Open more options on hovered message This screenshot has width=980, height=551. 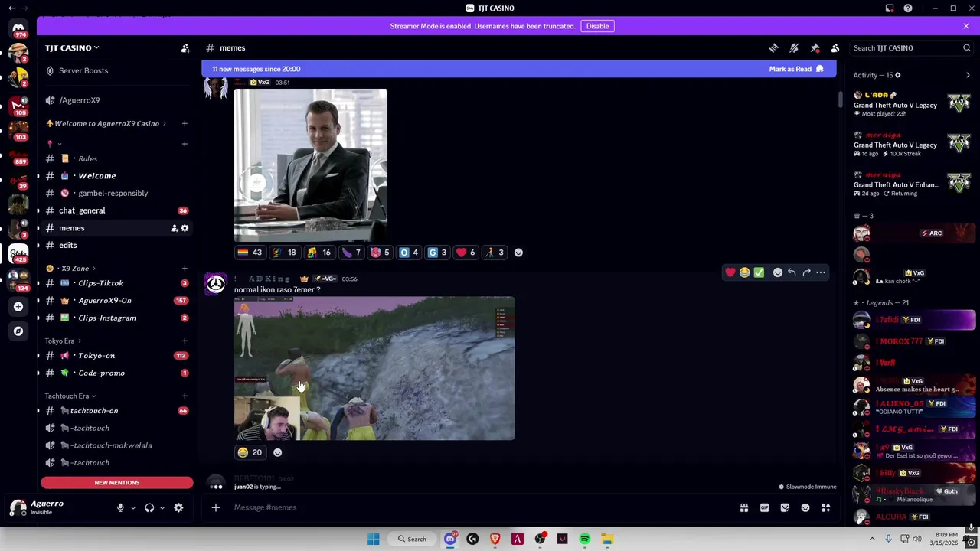point(821,272)
